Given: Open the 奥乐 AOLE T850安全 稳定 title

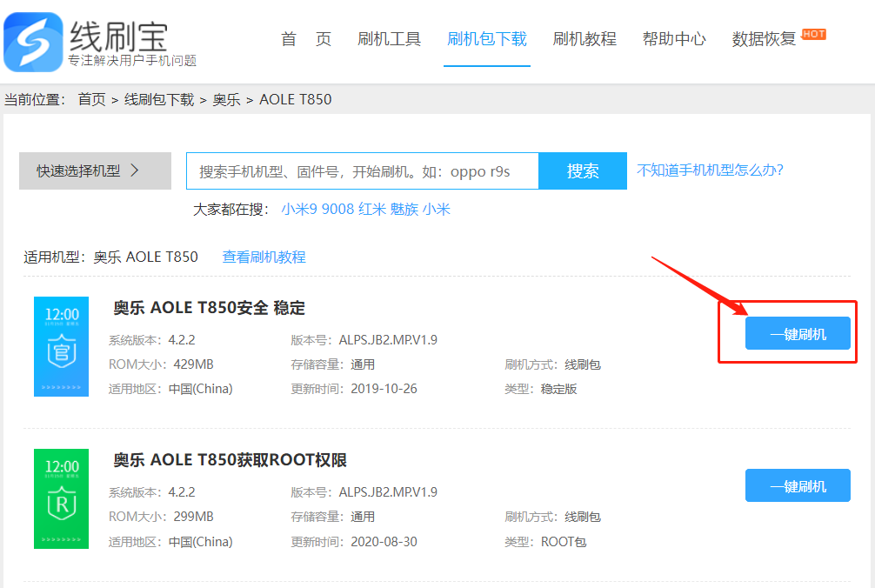Looking at the screenshot, I should [x=210, y=308].
